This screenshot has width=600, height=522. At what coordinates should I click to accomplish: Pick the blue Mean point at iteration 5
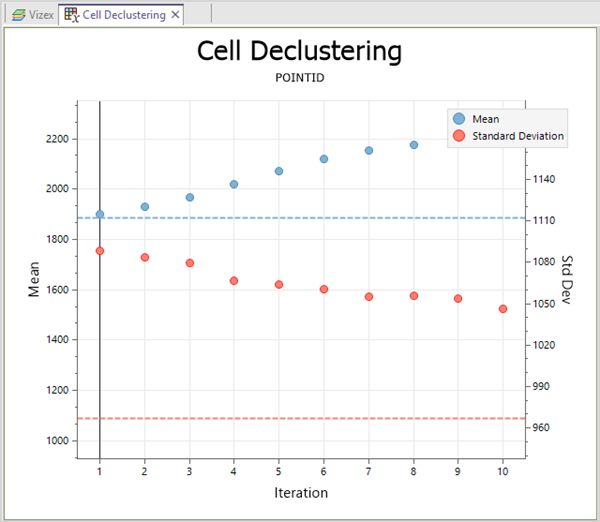tap(279, 171)
